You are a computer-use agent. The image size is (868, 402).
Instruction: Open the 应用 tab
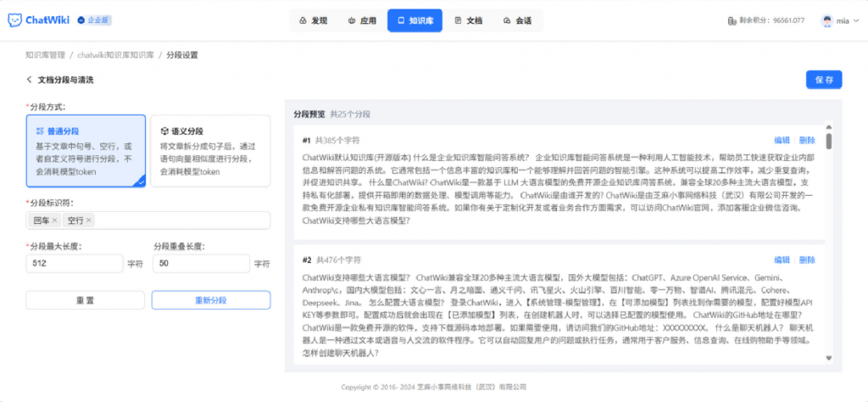[362, 20]
